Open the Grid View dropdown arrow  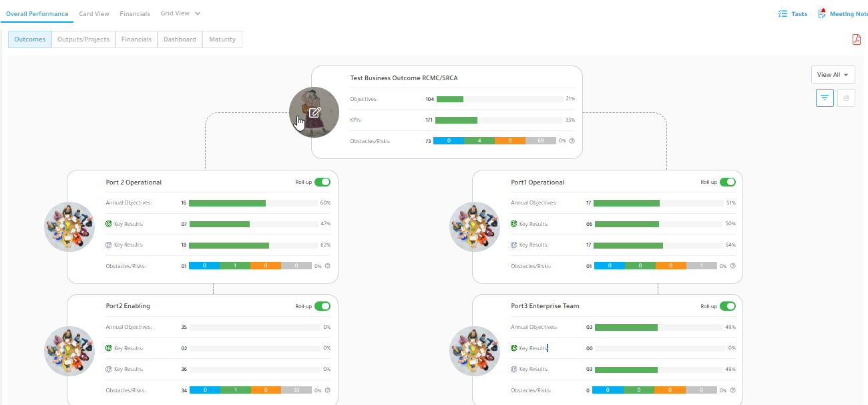[198, 13]
